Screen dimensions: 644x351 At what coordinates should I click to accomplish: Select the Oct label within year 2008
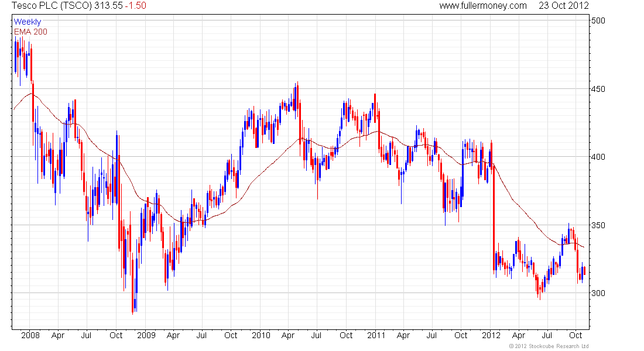(116, 335)
